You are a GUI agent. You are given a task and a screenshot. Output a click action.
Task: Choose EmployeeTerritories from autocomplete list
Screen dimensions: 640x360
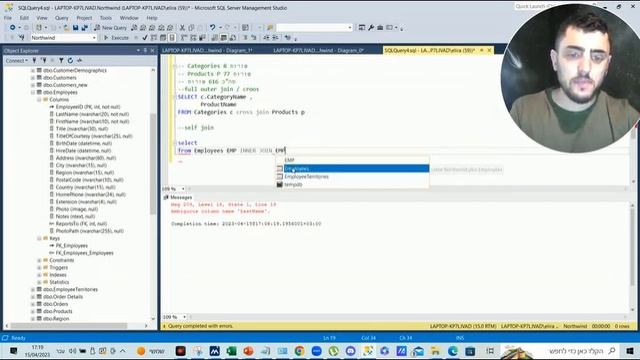coord(352,177)
